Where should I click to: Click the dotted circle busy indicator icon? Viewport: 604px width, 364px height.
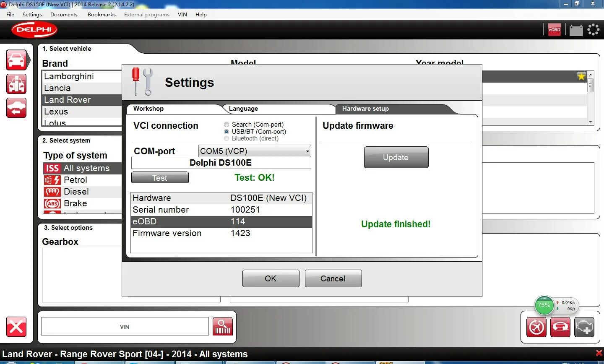coord(593,30)
